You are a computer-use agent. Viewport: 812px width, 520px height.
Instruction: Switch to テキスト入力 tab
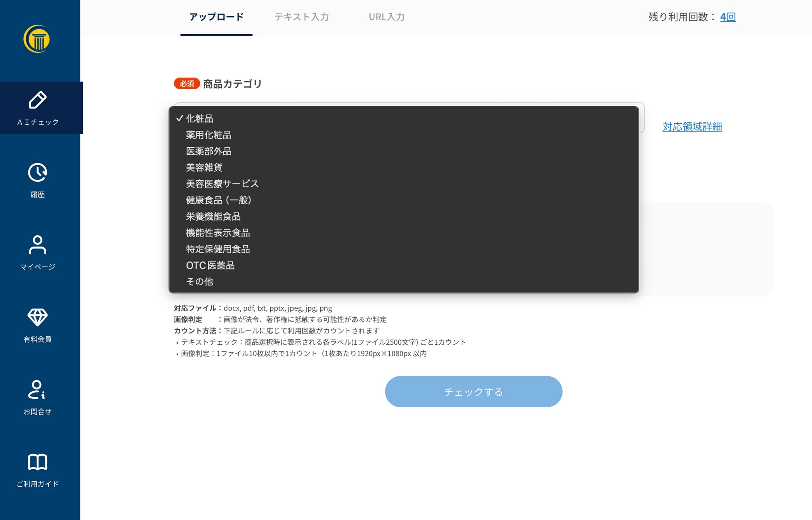point(301,17)
